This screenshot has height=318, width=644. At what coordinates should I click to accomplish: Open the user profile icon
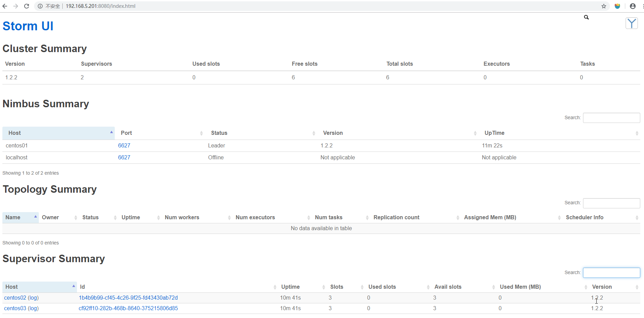(633, 6)
